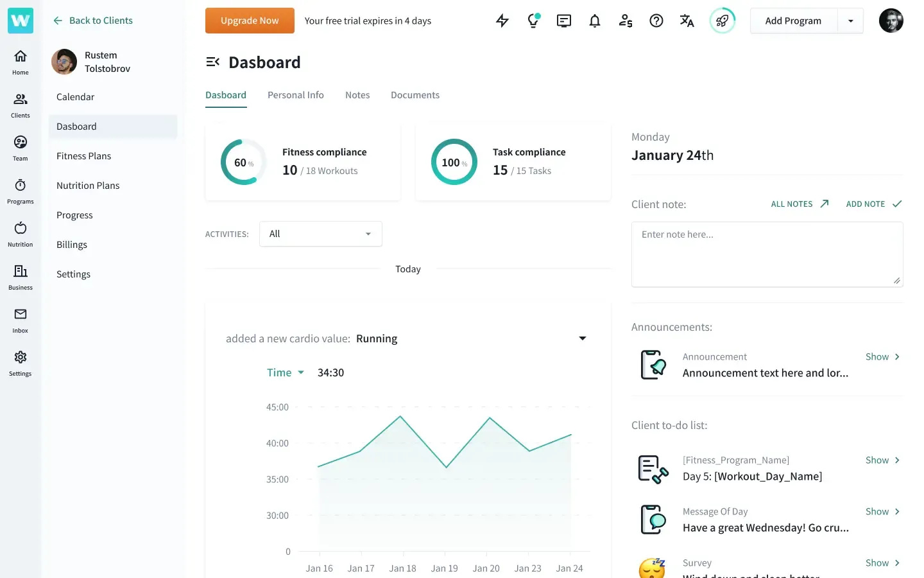Open the help question mark icon

656,21
